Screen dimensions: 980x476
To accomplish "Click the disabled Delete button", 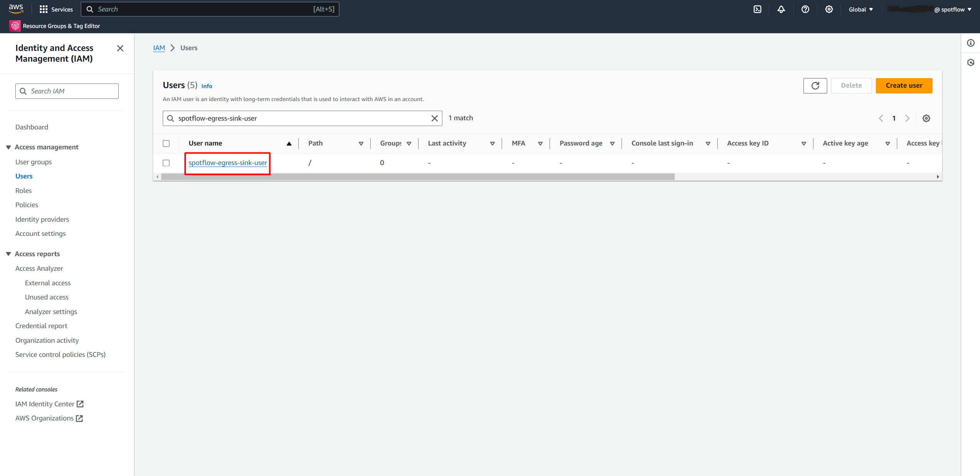I will (x=851, y=85).
